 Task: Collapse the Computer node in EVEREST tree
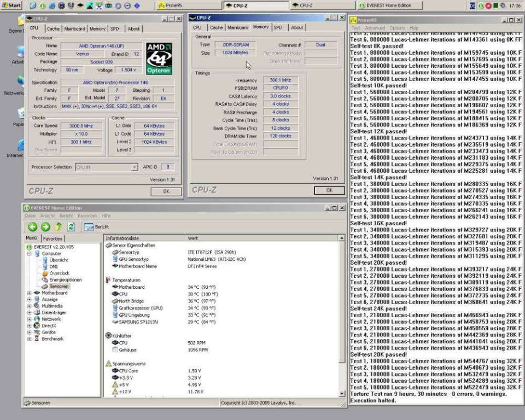coord(30,254)
